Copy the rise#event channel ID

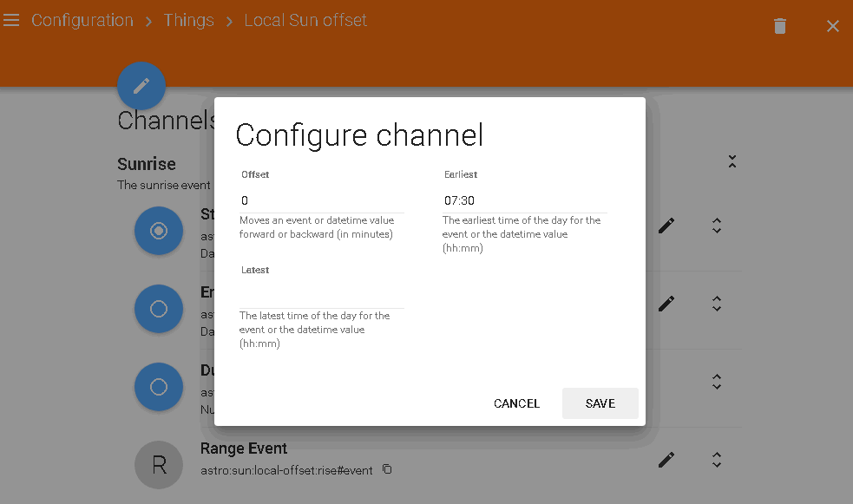tap(387, 470)
